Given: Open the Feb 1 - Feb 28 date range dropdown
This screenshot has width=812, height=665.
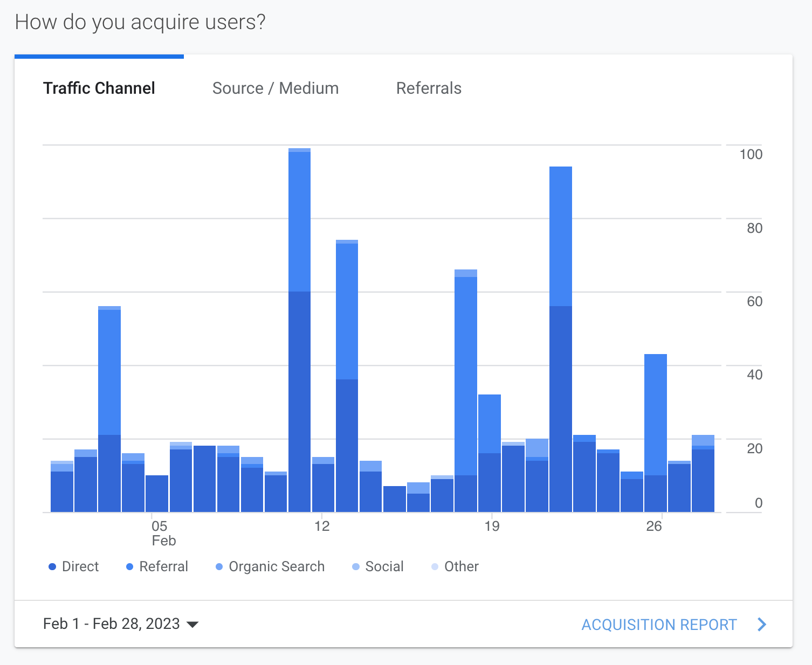Looking at the screenshot, I should tap(112, 624).
